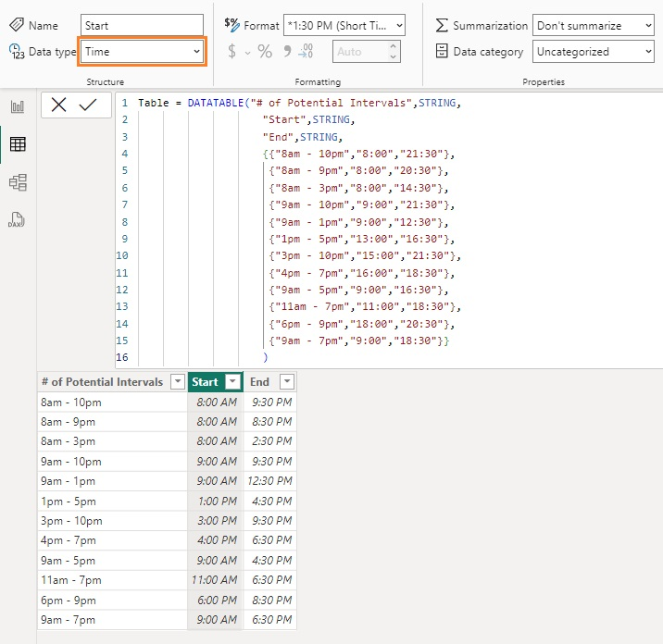Click the Data type clock icon
The image size is (663, 644).
point(17,51)
